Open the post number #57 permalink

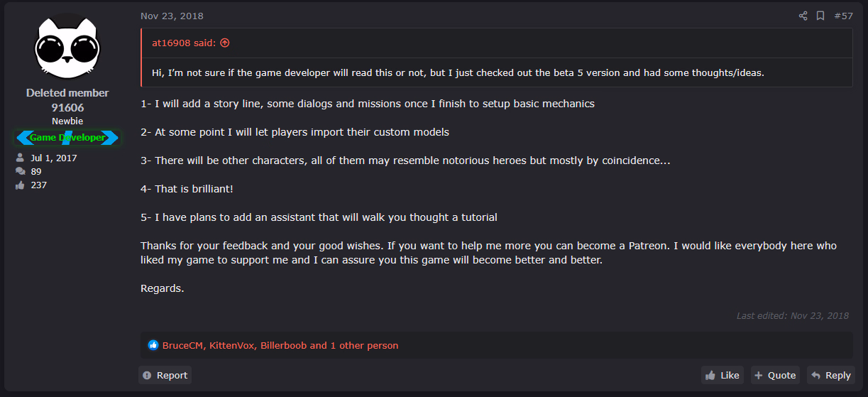coord(843,16)
